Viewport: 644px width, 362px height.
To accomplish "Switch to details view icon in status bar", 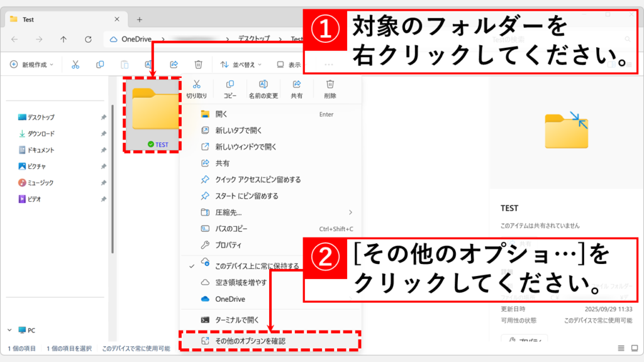I will 621,348.
